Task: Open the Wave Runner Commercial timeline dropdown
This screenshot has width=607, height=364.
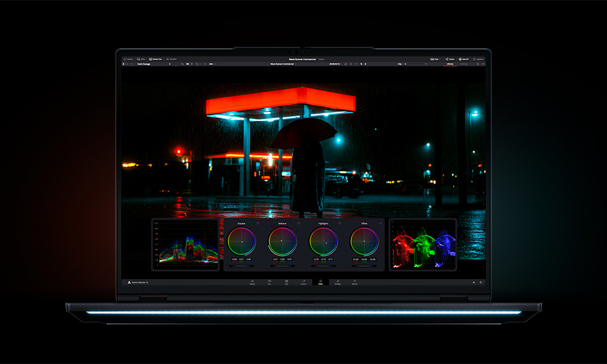Action: (283, 64)
